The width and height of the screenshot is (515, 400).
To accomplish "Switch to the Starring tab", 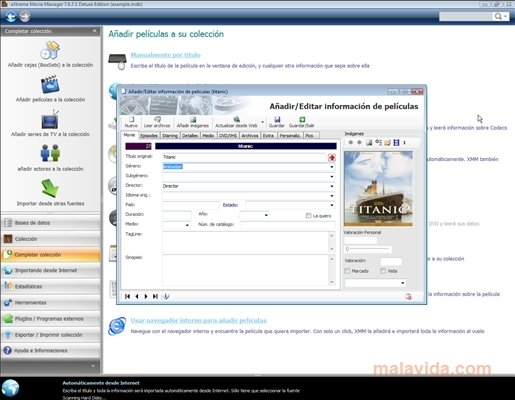I will coord(170,135).
